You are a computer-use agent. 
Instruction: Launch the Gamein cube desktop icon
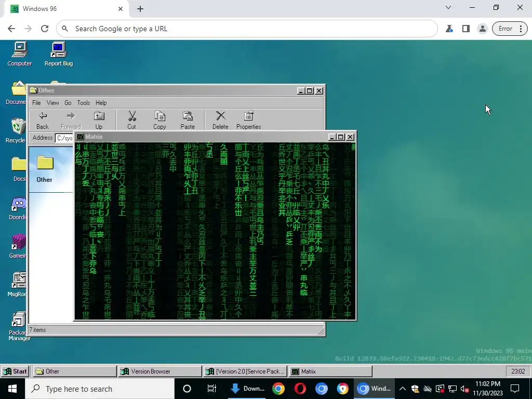coord(18,246)
